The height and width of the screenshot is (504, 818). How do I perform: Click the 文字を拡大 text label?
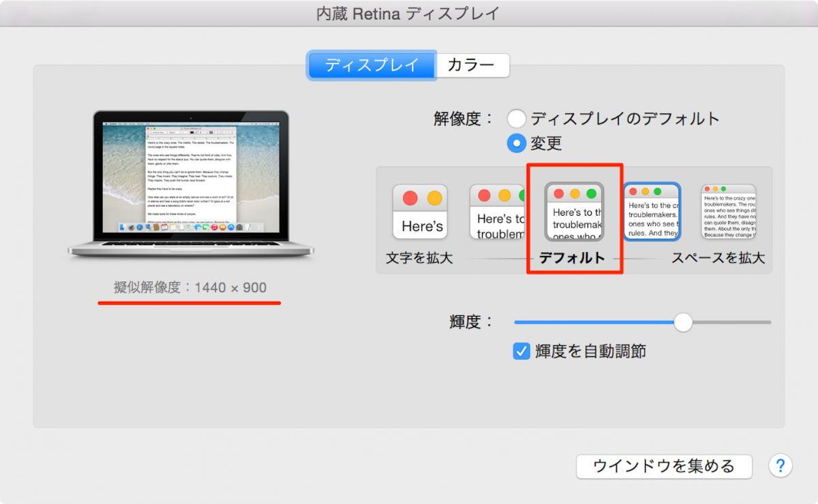(419, 257)
